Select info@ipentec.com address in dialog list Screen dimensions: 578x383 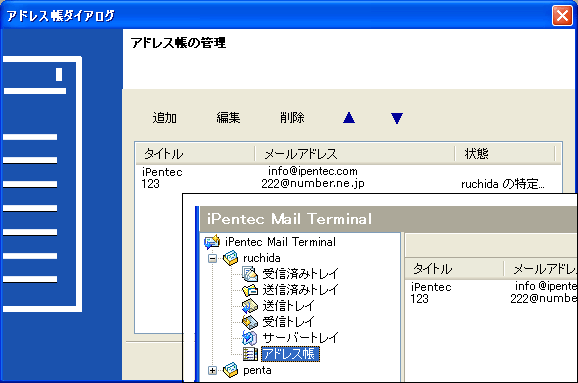click(x=313, y=171)
